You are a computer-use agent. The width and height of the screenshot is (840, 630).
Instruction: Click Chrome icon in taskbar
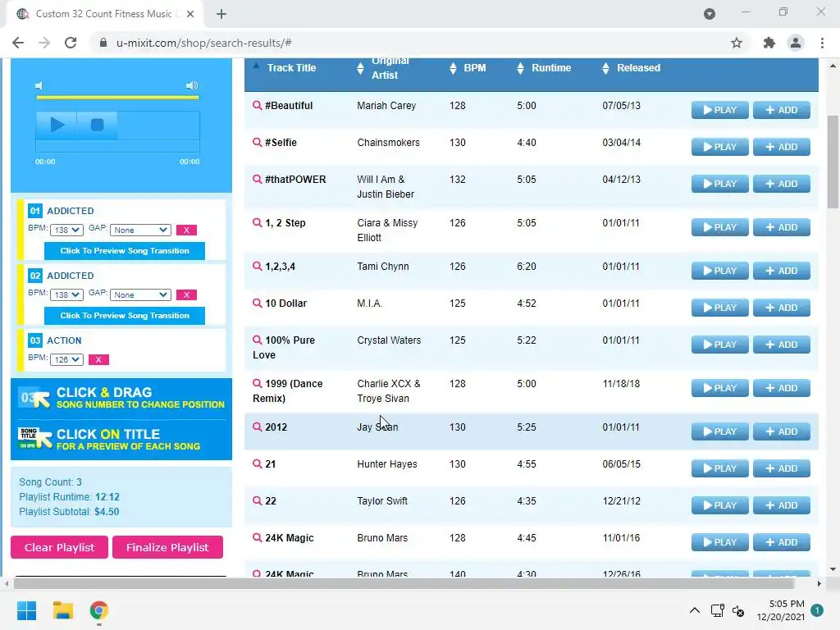click(99, 610)
